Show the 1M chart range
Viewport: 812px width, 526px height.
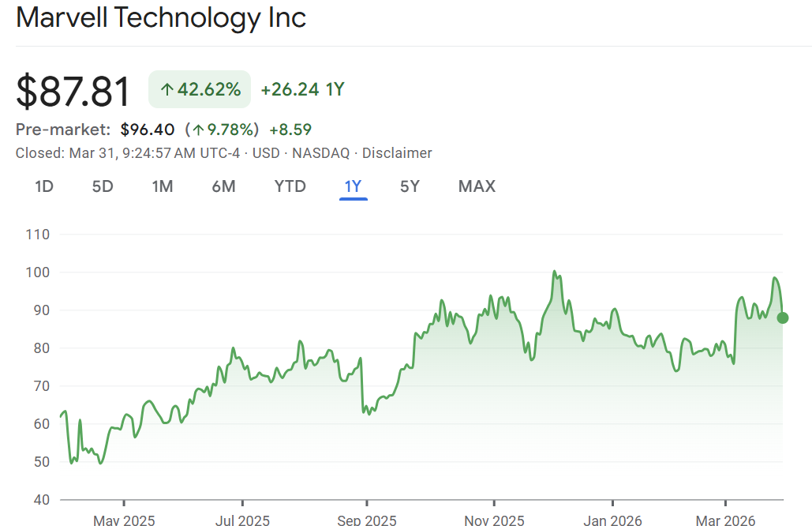pyautogui.click(x=163, y=186)
